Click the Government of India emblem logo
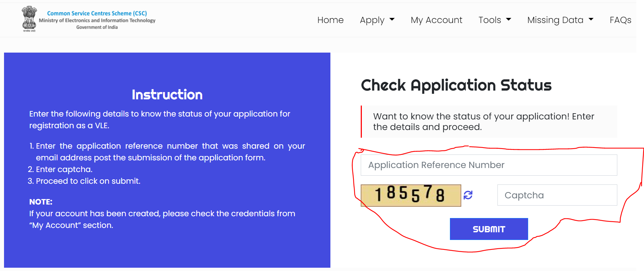This screenshot has width=644, height=271. (x=29, y=18)
